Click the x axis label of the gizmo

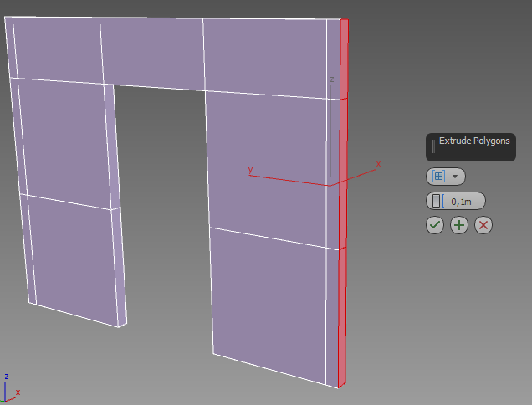pos(378,164)
